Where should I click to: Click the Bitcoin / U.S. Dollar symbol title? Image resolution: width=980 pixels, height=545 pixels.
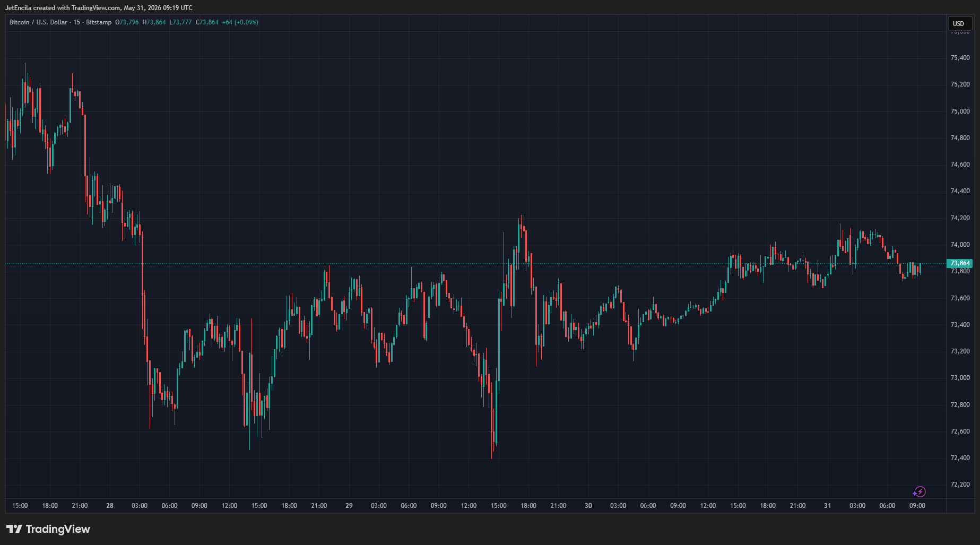(38, 22)
